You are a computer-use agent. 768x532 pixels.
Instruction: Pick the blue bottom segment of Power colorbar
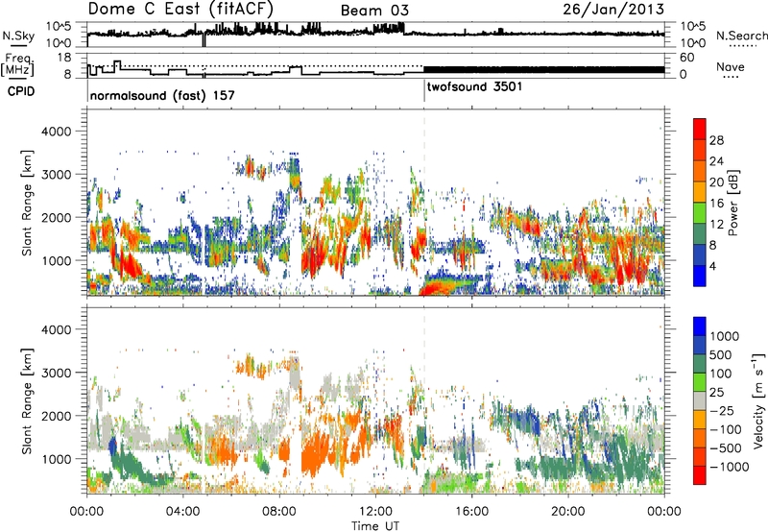700,276
